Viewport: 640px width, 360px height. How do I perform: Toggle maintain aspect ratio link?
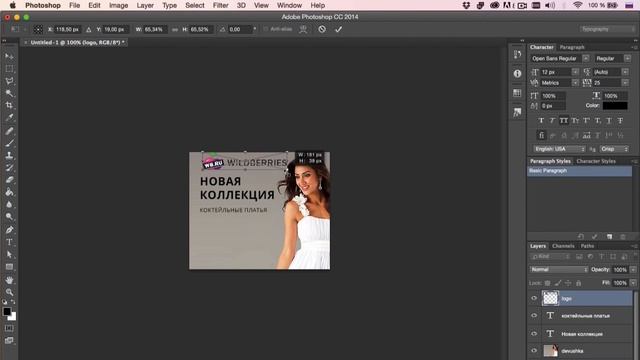(x=175, y=29)
